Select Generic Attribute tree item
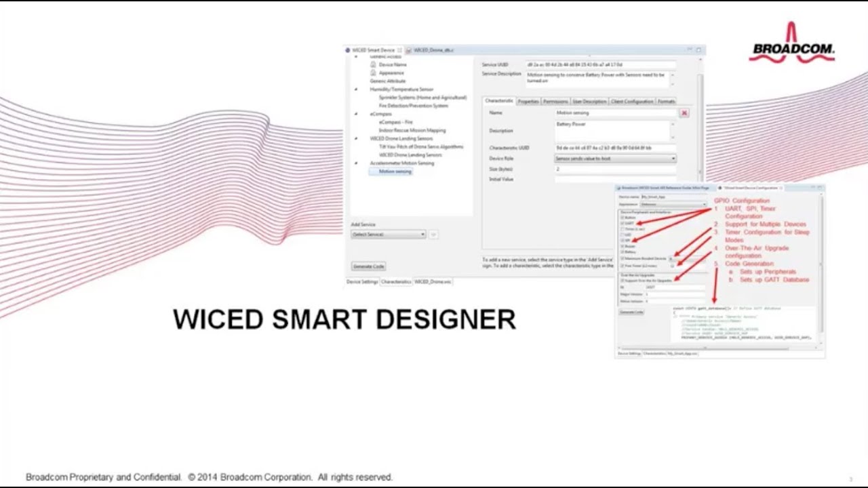 [388, 81]
